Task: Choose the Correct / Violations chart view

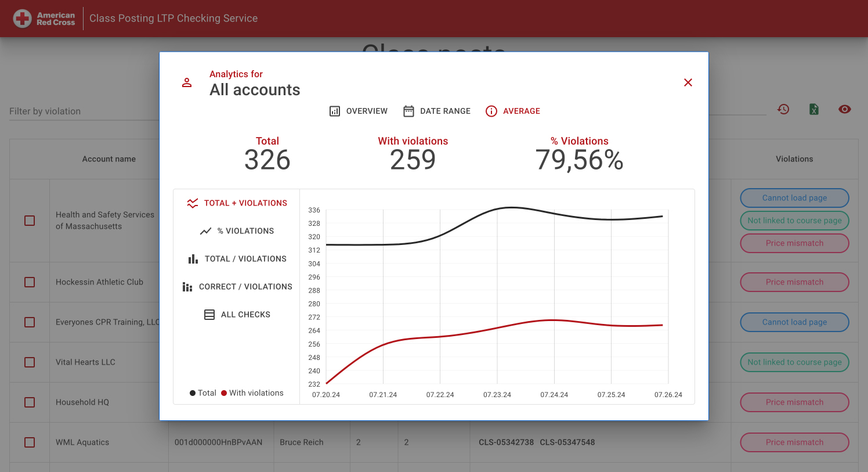Action: (237, 287)
